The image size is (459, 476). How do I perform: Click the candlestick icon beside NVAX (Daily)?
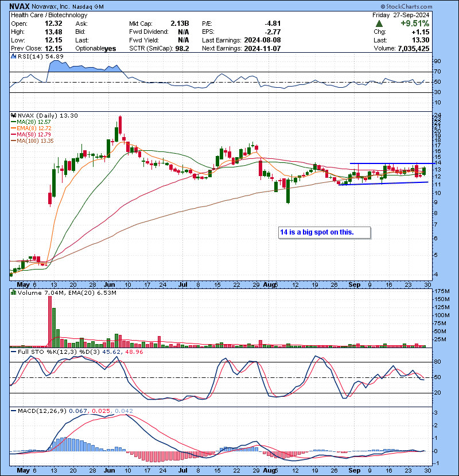click(13, 115)
